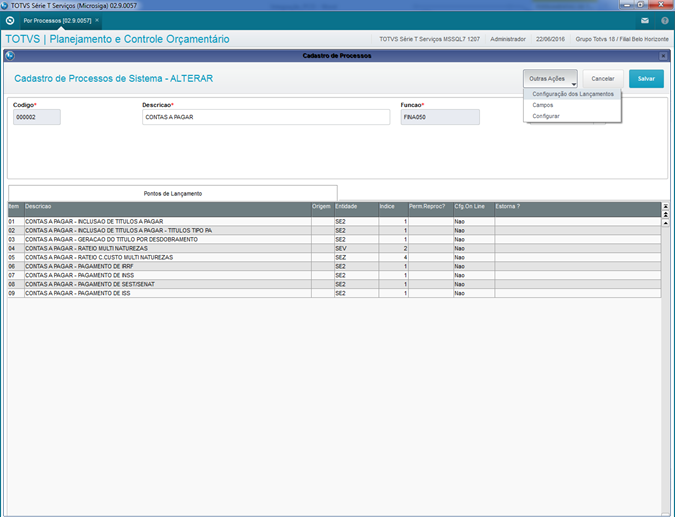The width and height of the screenshot is (675, 517).
Task: Click Administrador in the header bar
Action: 508,39
